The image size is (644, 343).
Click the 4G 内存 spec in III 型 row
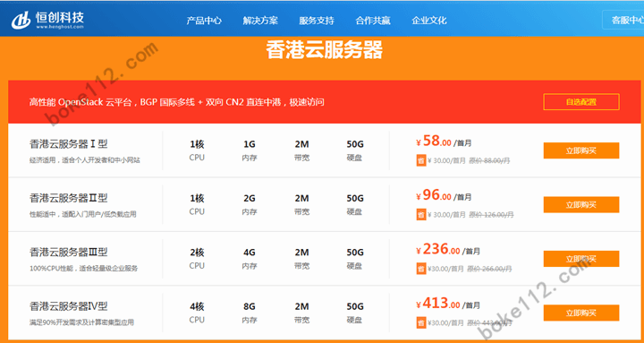pyautogui.click(x=250, y=259)
